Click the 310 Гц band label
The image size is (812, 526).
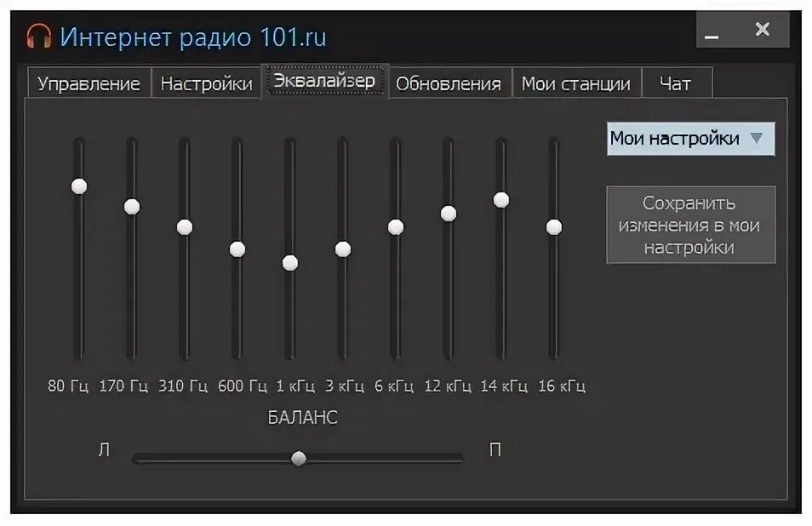click(x=183, y=386)
